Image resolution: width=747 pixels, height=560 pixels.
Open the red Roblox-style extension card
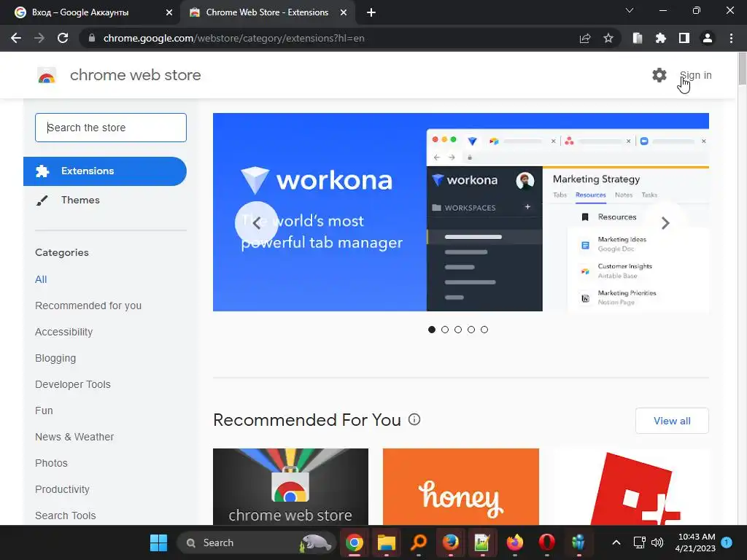[631, 486]
